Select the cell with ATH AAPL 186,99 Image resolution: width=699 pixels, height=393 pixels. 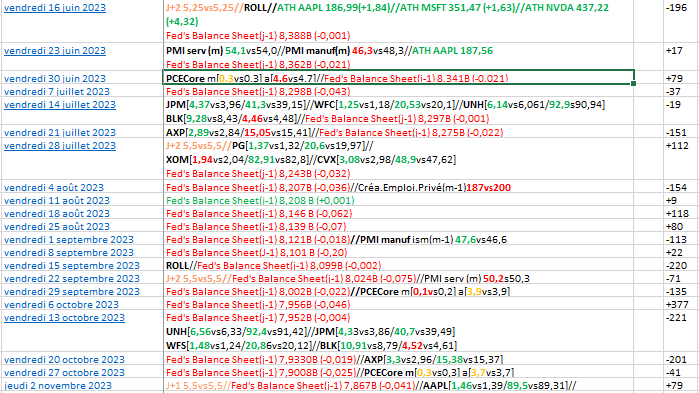click(399, 21)
